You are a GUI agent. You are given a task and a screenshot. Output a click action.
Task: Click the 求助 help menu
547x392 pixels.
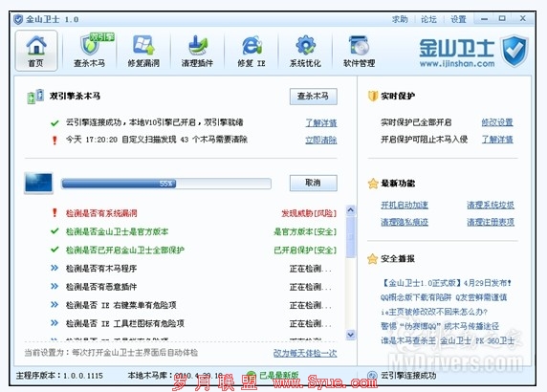point(400,19)
